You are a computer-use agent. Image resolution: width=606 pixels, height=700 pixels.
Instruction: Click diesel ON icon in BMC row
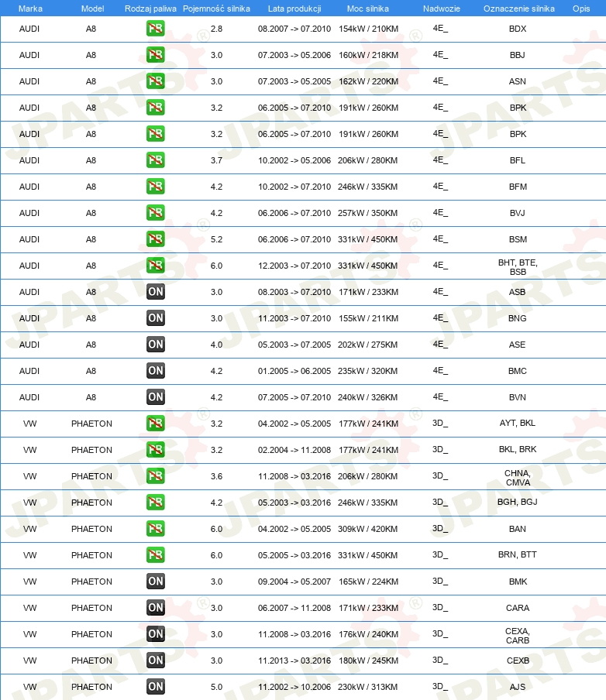[x=156, y=371]
